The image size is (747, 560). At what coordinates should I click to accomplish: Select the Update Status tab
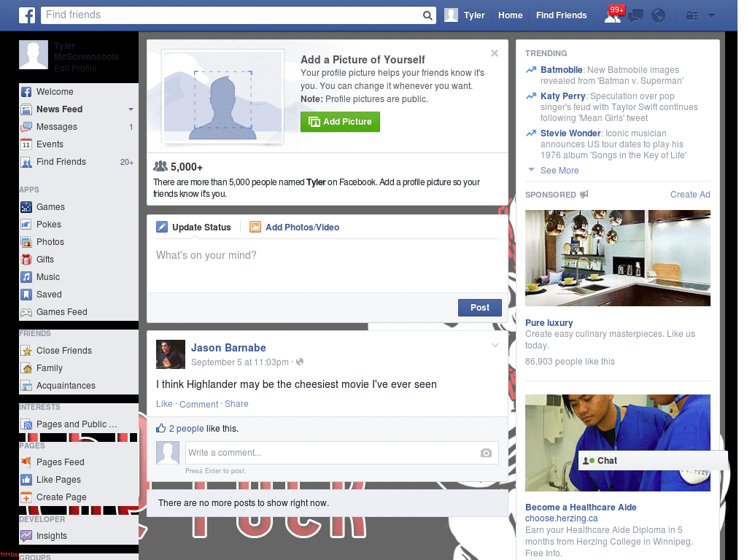pos(194,227)
